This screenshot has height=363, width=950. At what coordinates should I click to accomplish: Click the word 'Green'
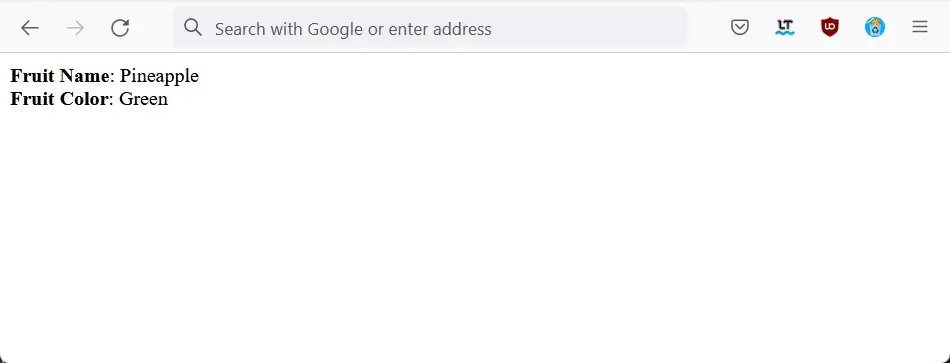(x=143, y=99)
